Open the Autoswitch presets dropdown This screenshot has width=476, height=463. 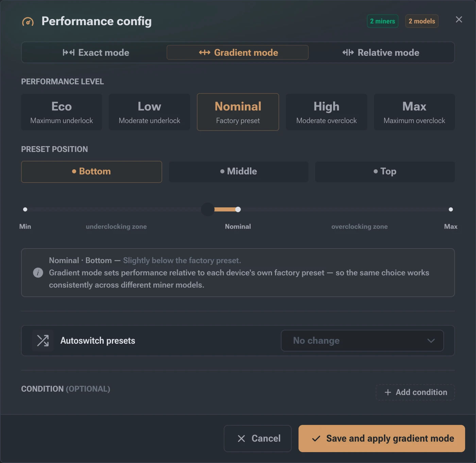(362, 341)
